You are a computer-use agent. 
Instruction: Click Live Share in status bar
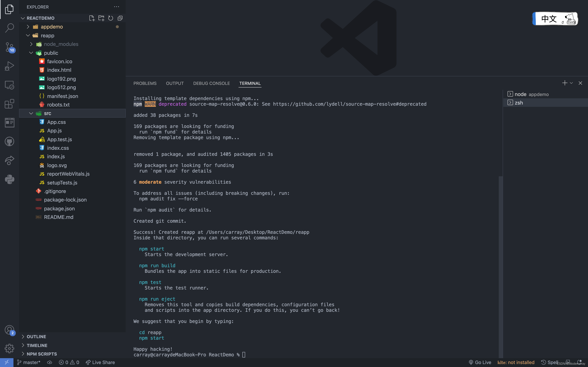(x=100, y=362)
